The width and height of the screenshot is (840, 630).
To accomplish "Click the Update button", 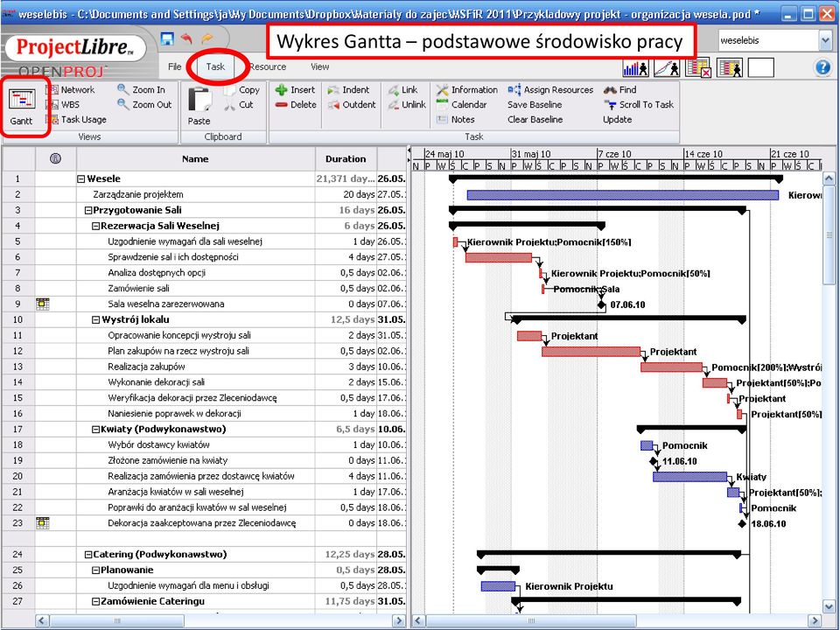I will (x=618, y=120).
